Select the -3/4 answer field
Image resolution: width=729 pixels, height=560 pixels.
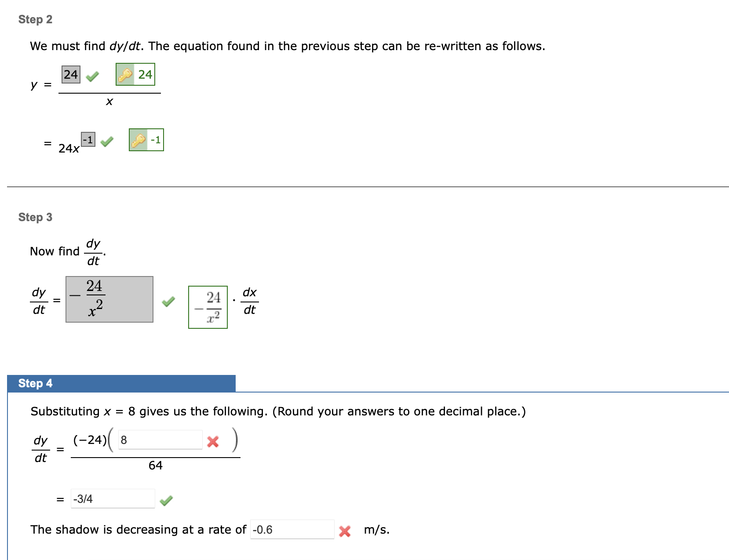(x=113, y=498)
